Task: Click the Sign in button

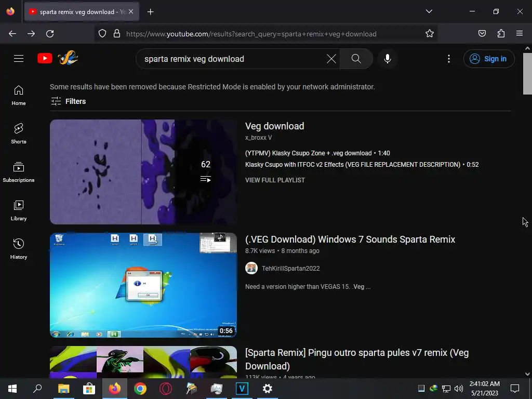Action: coord(489,59)
